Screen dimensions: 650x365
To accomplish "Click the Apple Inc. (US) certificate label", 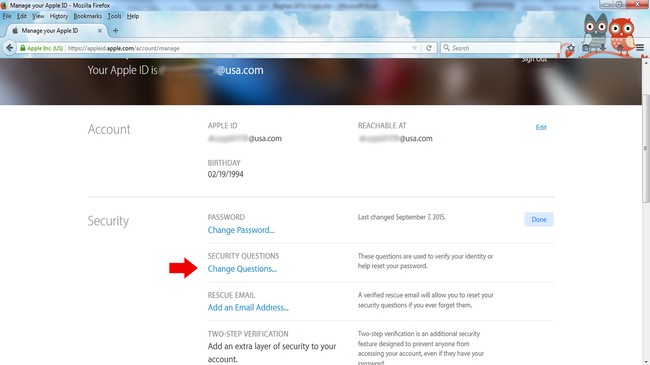I will (45, 48).
